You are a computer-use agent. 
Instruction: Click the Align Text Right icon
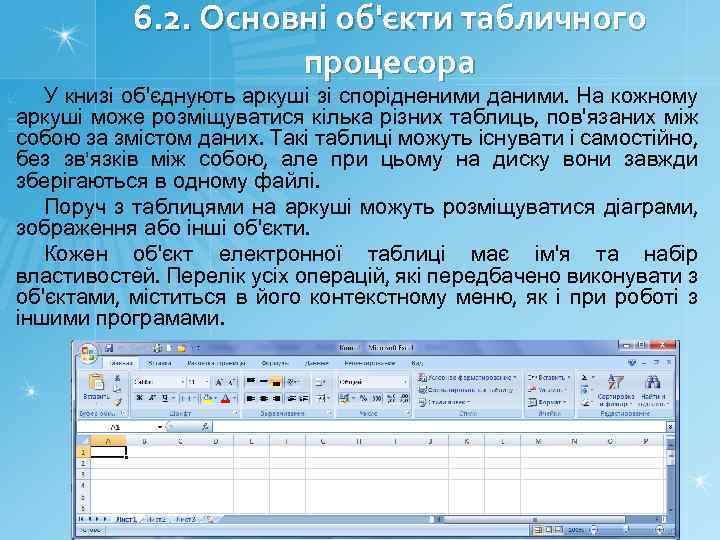coord(276,398)
